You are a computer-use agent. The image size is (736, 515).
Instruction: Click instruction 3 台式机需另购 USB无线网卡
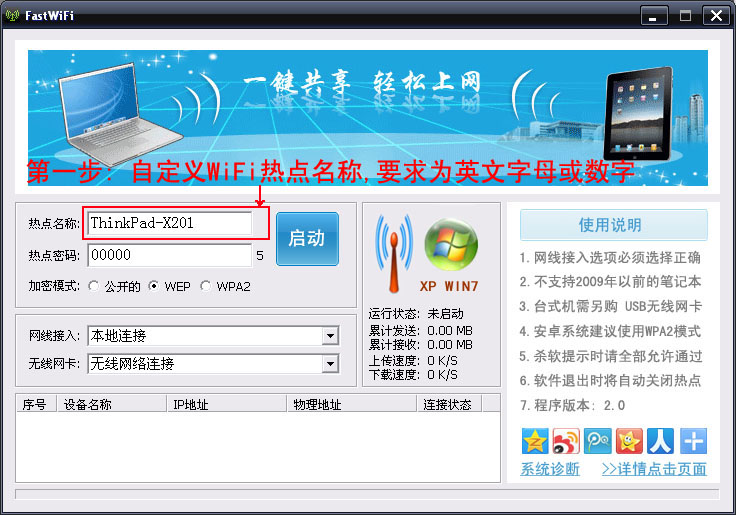[x=610, y=306]
